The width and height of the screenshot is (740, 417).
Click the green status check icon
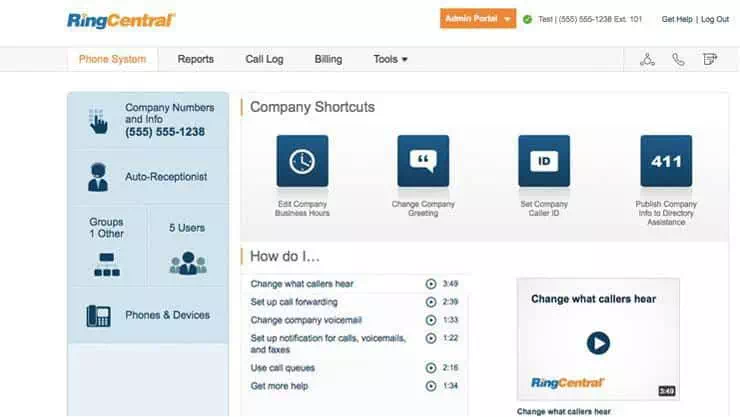tap(527, 19)
